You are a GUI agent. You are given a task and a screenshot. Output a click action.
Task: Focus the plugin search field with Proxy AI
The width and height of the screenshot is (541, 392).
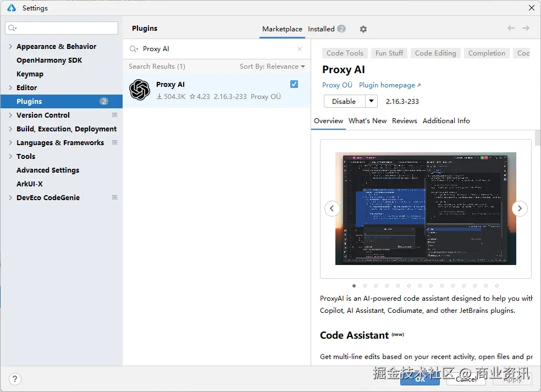click(217, 49)
